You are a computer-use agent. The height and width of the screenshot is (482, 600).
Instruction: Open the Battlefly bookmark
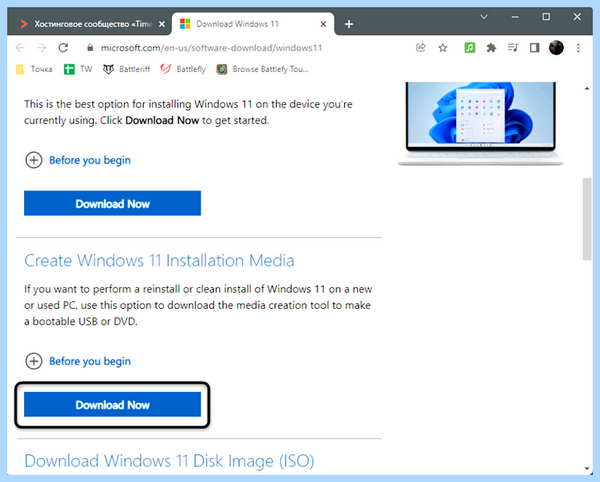tap(183, 69)
